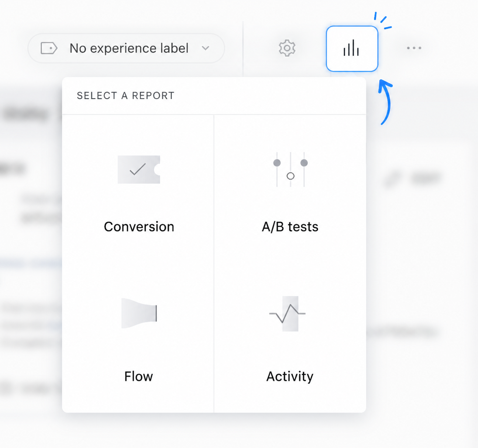Image resolution: width=478 pixels, height=448 pixels.
Task: Choose the Flow report label
Action: click(138, 376)
